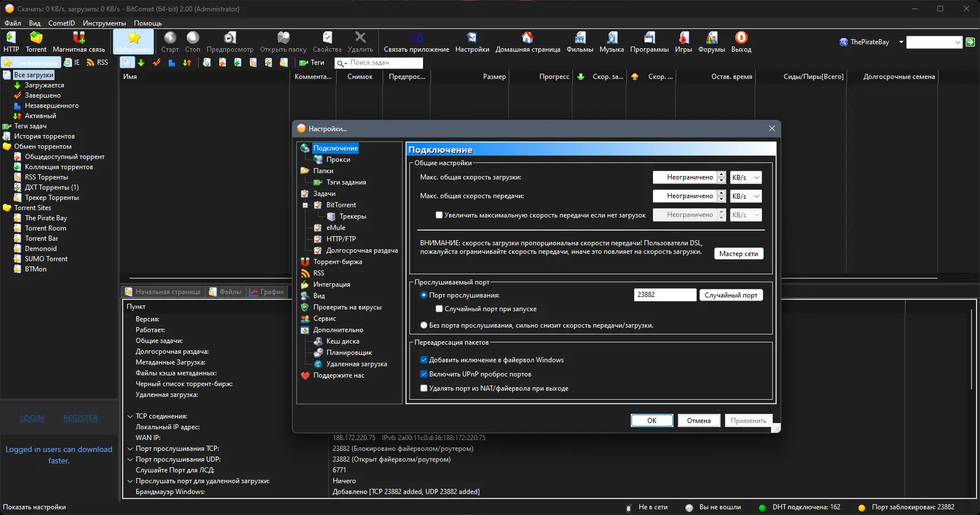980x515 pixels.
Task: Click the Теги tag filter icon
Action: point(312,62)
